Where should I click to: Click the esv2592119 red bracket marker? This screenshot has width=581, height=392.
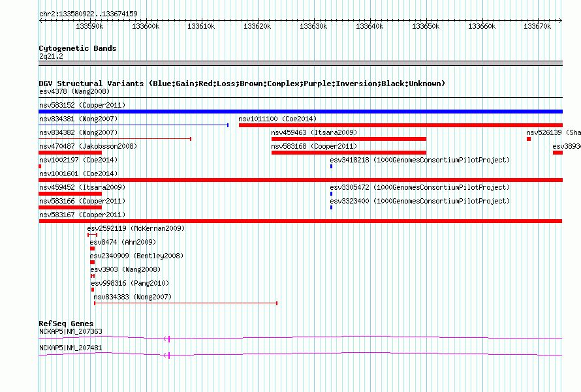point(92,235)
